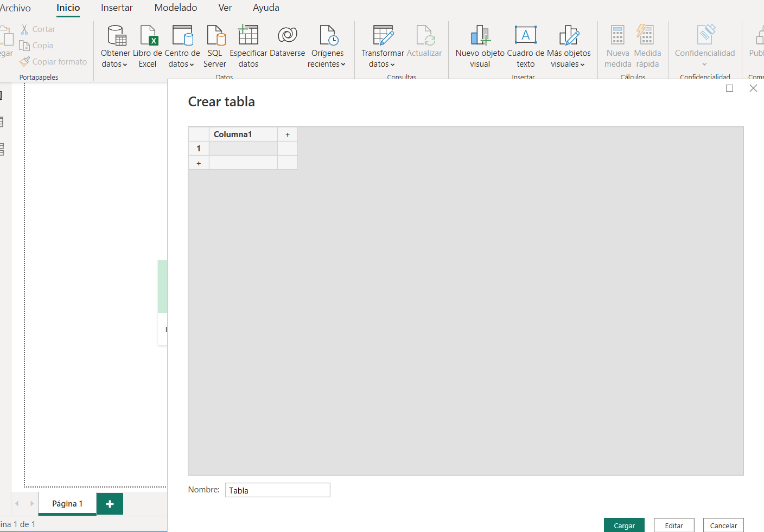Open Centro de datos icon
The image size is (764, 532).
point(182,35)
